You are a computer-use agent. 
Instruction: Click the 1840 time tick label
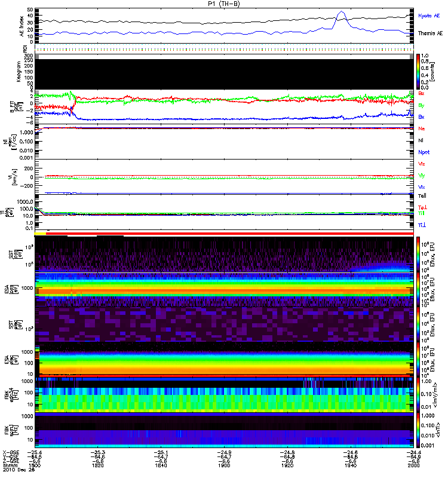(161, 465)
